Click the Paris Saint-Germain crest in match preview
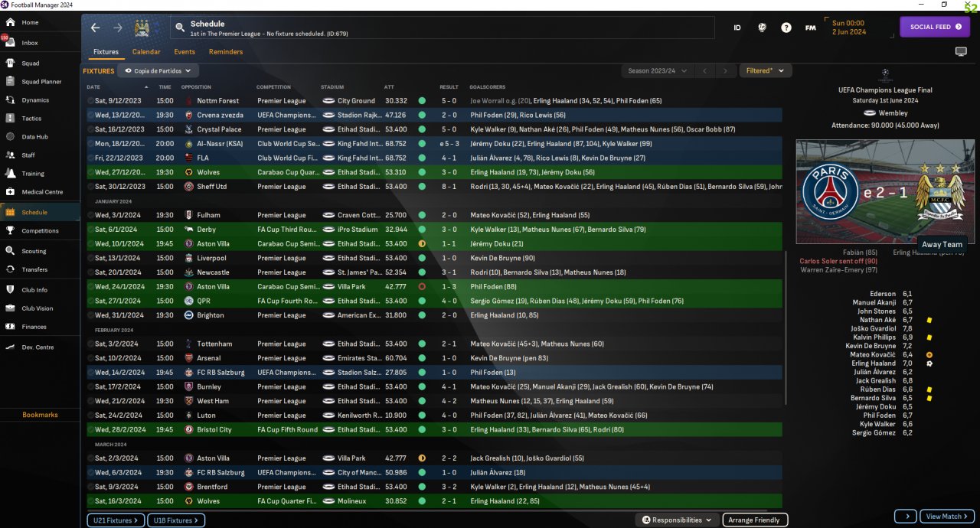Image resolution: width=980 pixels, height=528 pixels. [830, 191]
